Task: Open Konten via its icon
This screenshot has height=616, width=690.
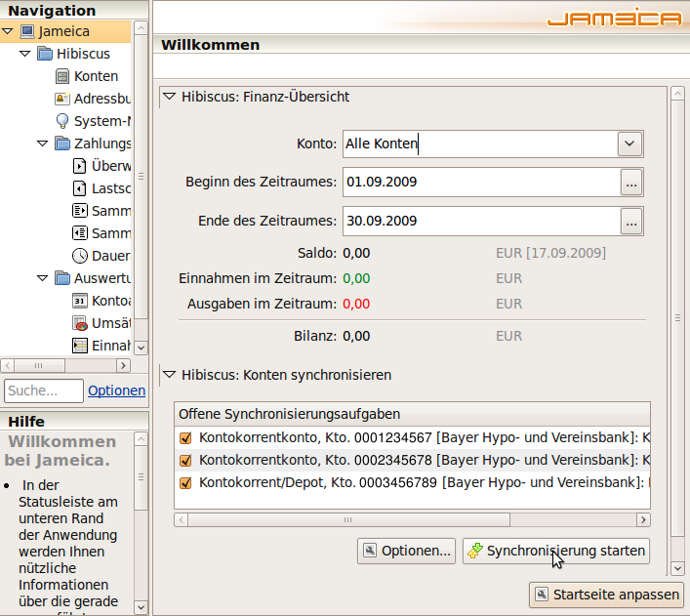Action: click(62, 76)
